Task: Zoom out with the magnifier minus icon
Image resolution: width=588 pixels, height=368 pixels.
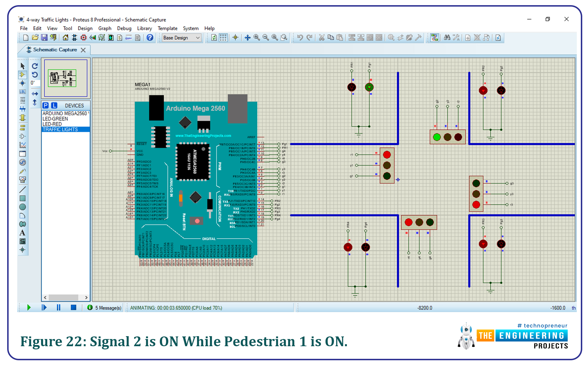Action: pos(266,38)
